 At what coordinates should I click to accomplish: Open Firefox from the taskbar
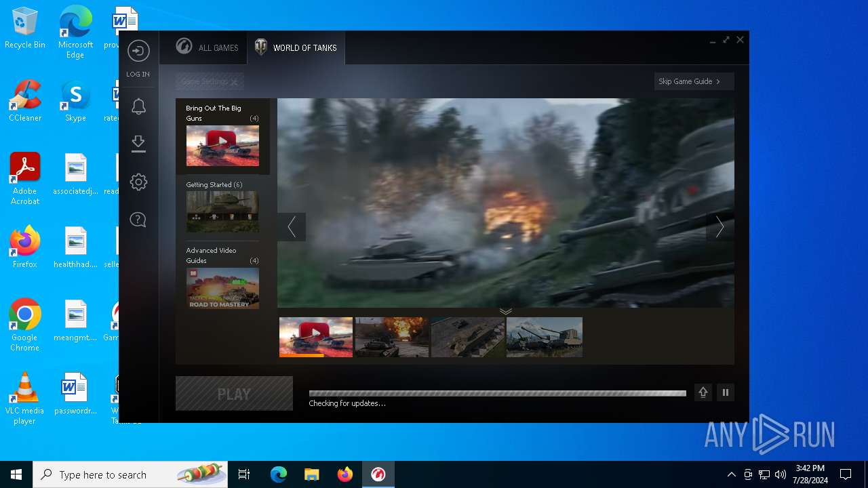[x=345, y=474]
